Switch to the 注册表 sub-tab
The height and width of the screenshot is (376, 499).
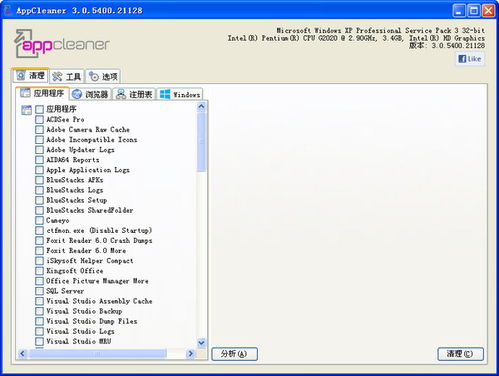tap(134, 94)
